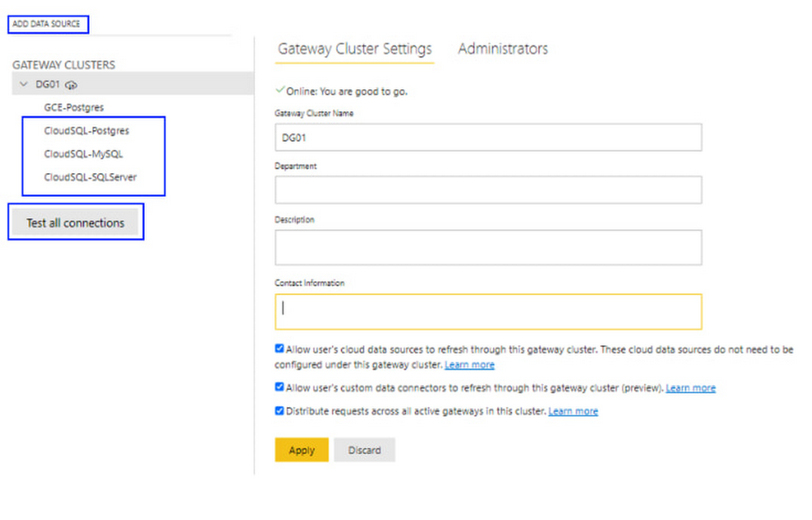Click the Gateway Cluster Name field
This screenshot has height=520, width=812.
[x=488, y=138]
